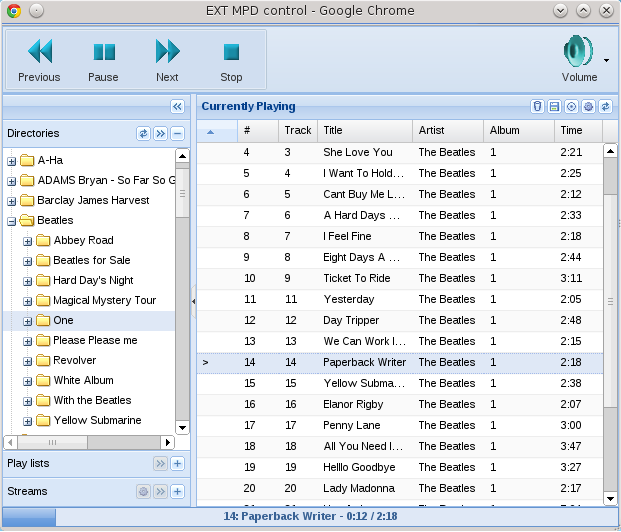The width and height of the screenshot is (621, 532).
Task: Select the One folder
Action: coord(63,320)
